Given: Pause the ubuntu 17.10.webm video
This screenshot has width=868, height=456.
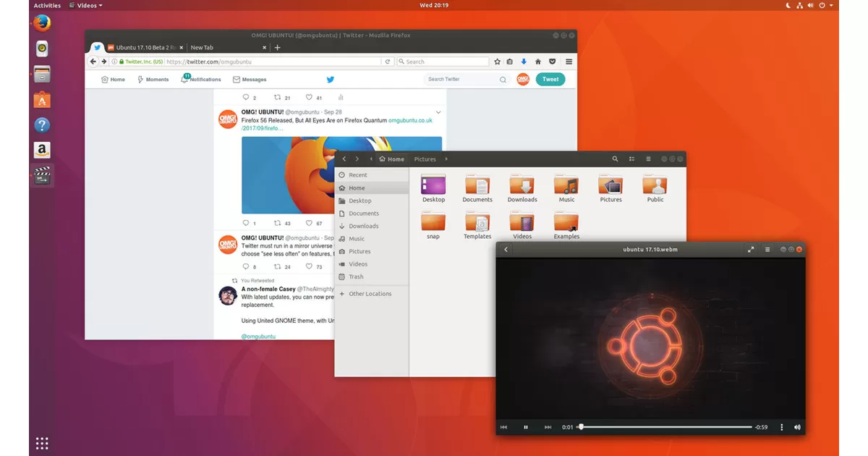Looking at the screenshot, I should 526,427.
